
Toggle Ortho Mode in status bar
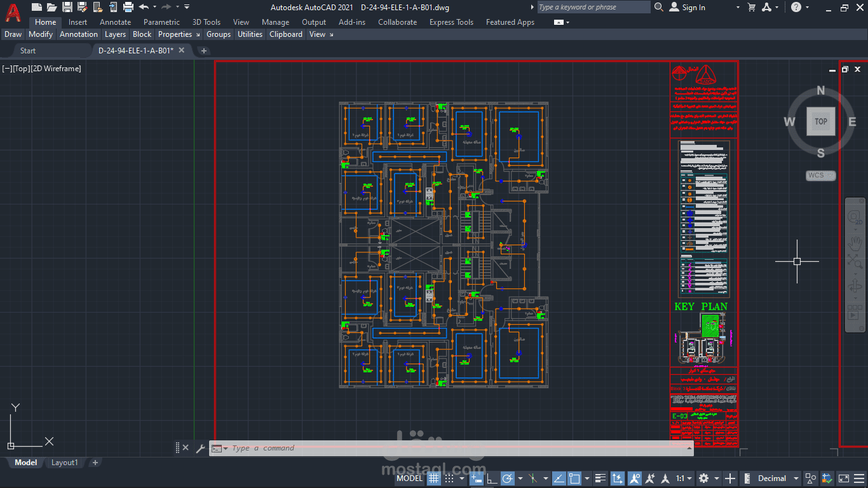click(x=492, y=478)
